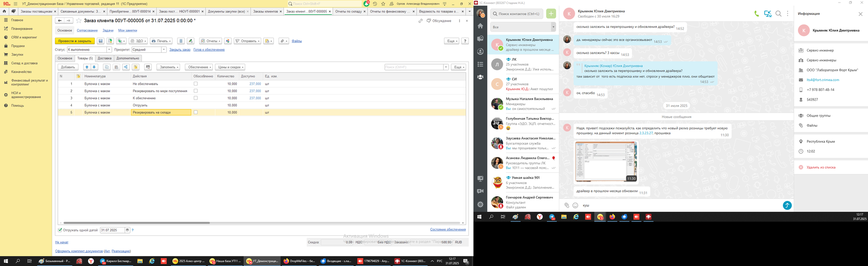This screenshot has width=868, height=266.
Task: Toggle 'Обособленно' checkbox in row 5
Action: click(x=196, y=113)
